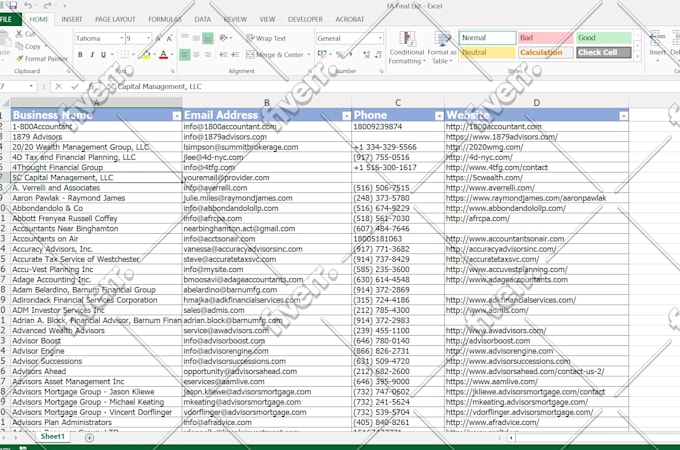Align text right
680x450 pixels.
208,55
